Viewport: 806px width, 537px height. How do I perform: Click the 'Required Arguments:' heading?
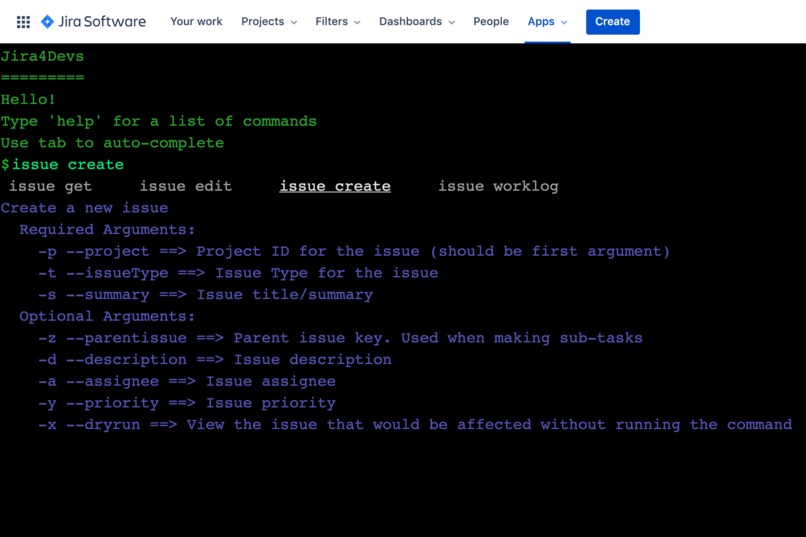[x=107, y=229]
